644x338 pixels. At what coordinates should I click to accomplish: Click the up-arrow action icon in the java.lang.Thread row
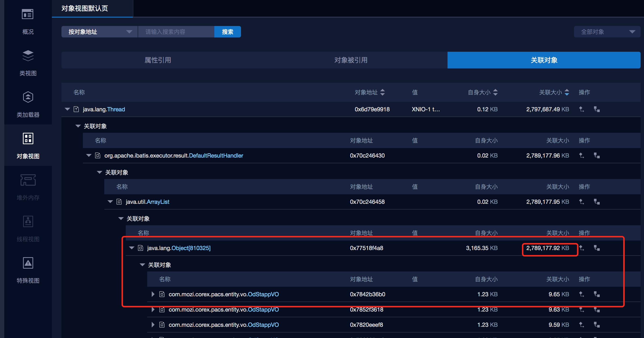582,109
